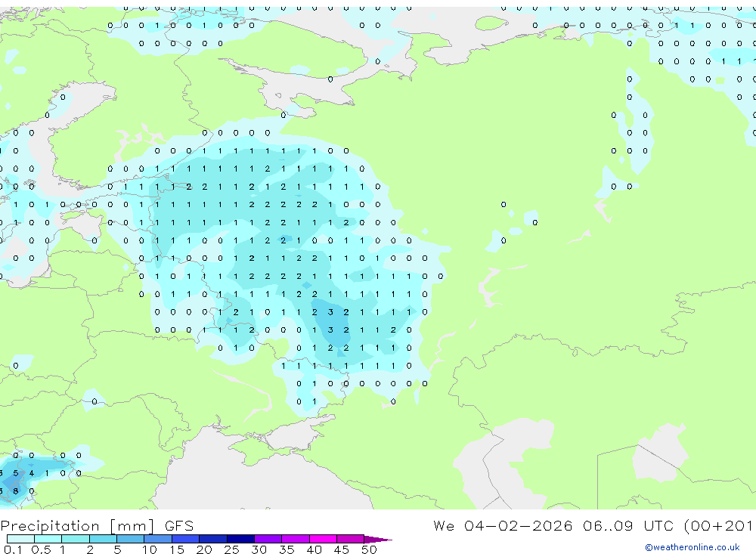The image size is (756, 554).
Task: Open the weatheronline.co.uk copyright link
Action: 692,547
